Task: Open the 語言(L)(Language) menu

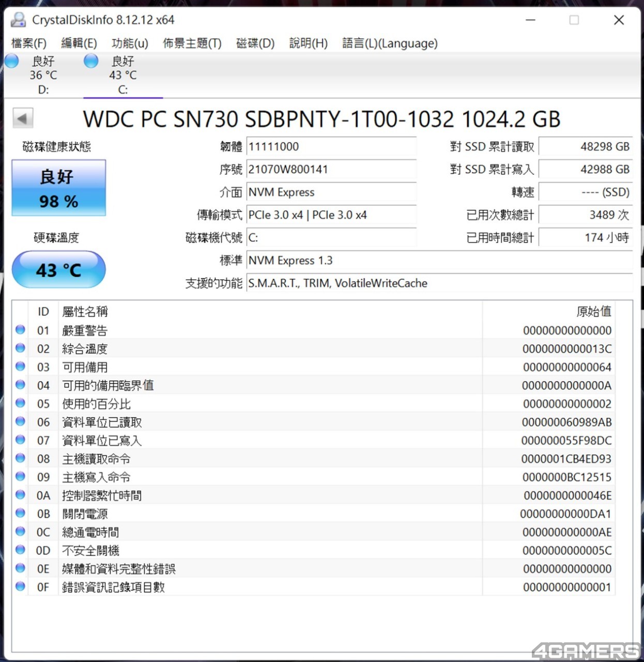Action: 390,43
